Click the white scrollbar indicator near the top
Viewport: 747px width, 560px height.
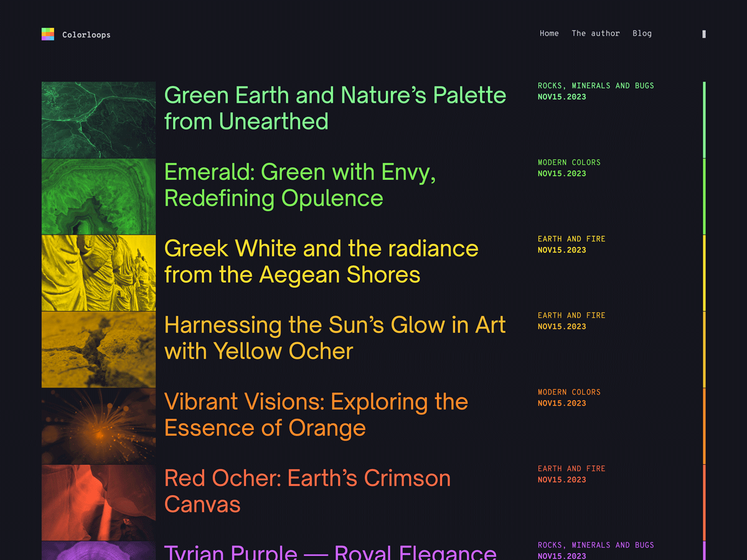click(704, 34)
